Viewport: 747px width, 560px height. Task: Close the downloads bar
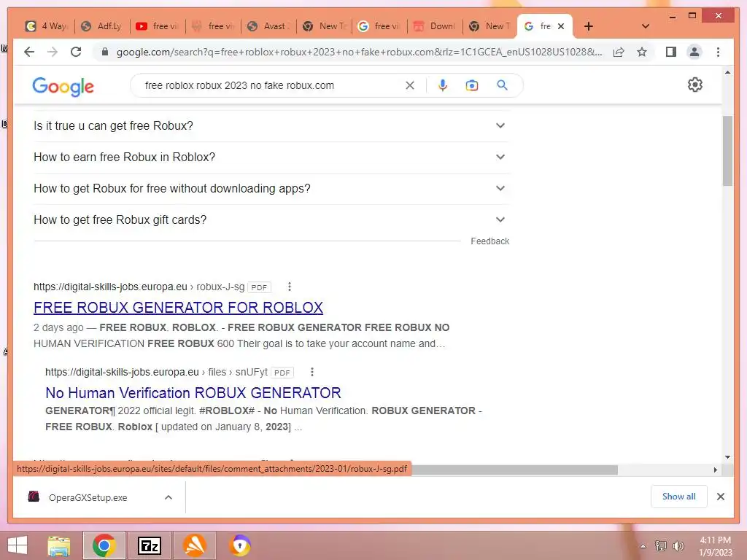720,497
